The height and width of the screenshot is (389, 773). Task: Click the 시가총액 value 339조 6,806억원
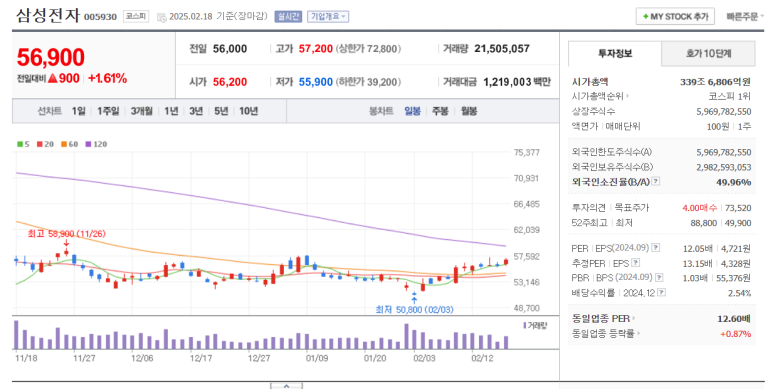(715, 82)
